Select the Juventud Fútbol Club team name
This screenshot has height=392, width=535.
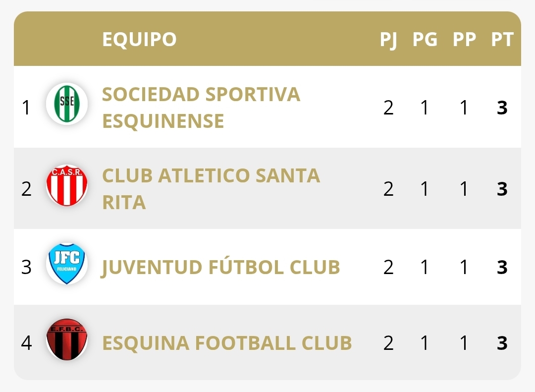[x=221, y=267]
